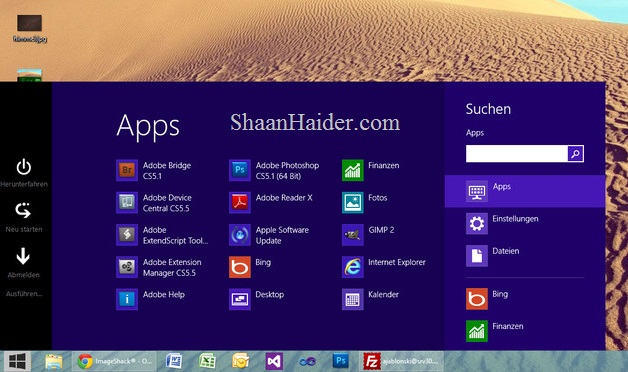Click the Windows Start button in taskbar
This screenshot has width=628, height=372.
[x=17, y=362]
